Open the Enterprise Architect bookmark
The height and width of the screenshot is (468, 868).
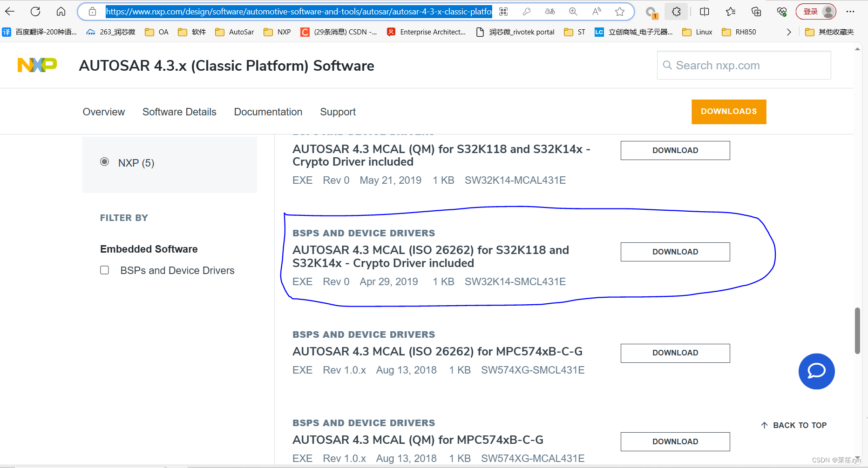426,32
